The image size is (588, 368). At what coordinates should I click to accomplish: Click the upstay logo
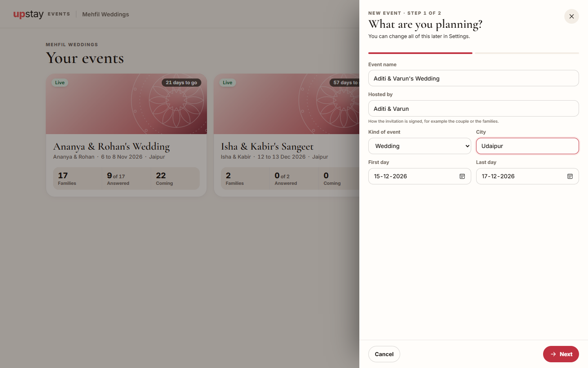click(28, 14)
